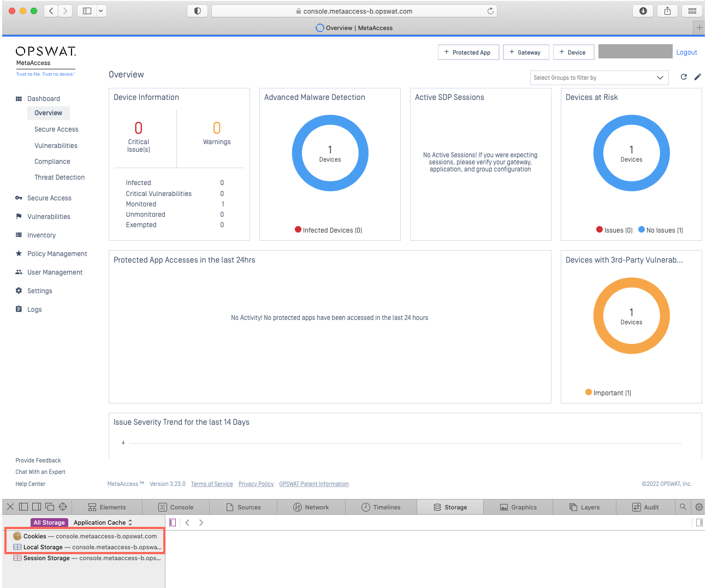Go forward with Safari's forward arrow
This screenshot has height=588, width=706.
pos(66,11)
